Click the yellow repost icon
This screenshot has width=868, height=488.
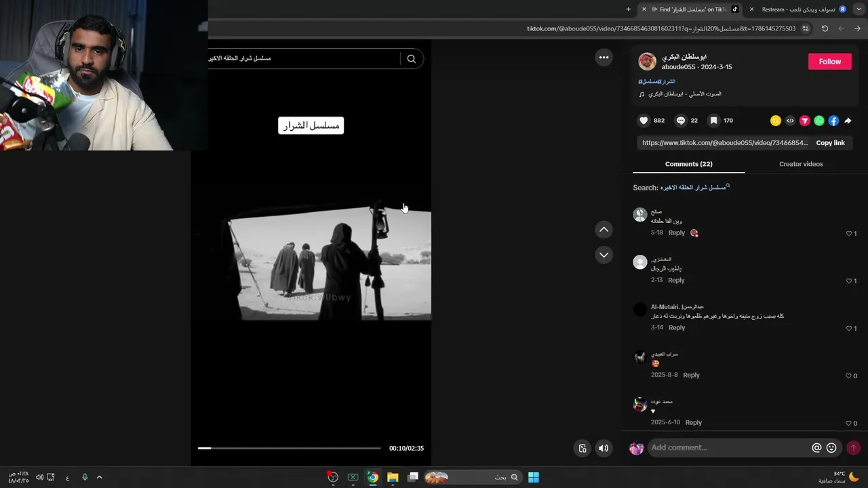[776, 121]
